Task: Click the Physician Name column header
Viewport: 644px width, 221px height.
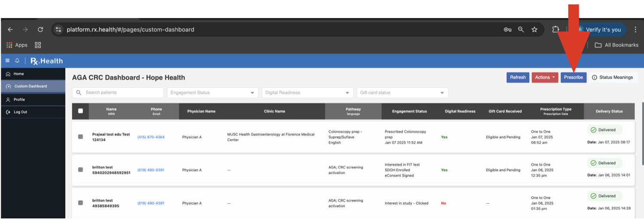Action: [201, 111]
